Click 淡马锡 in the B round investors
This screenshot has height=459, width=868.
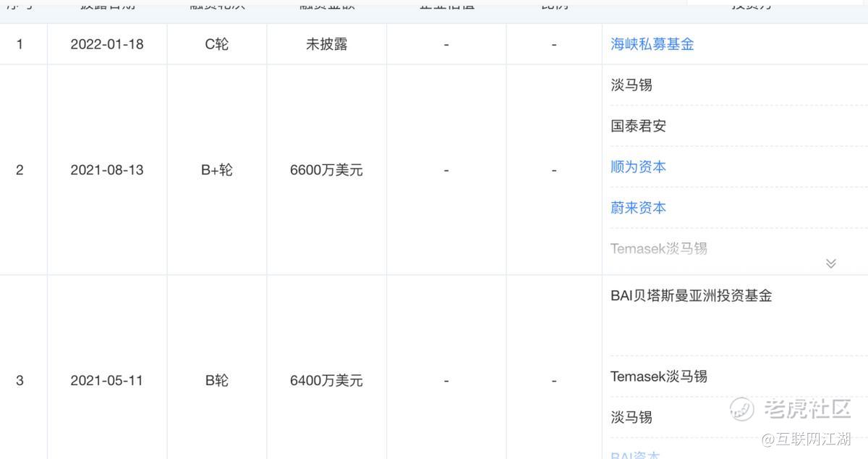coord(631,418)
